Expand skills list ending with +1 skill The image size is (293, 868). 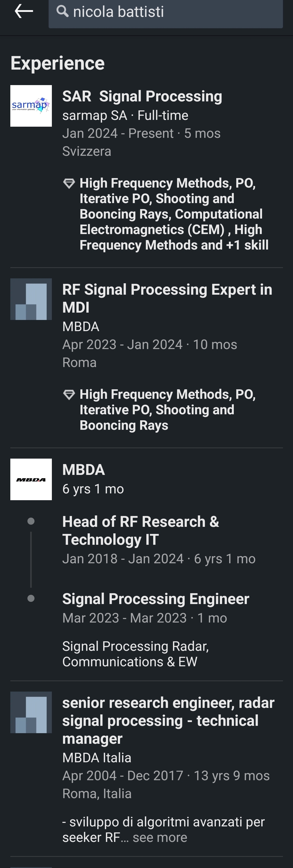174,214
